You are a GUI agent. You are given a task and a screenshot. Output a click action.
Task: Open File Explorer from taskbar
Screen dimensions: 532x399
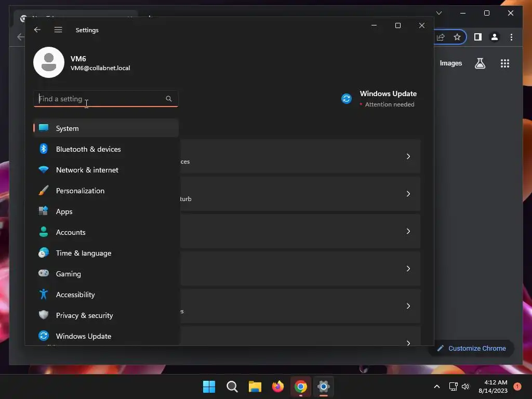click(255, 387)
